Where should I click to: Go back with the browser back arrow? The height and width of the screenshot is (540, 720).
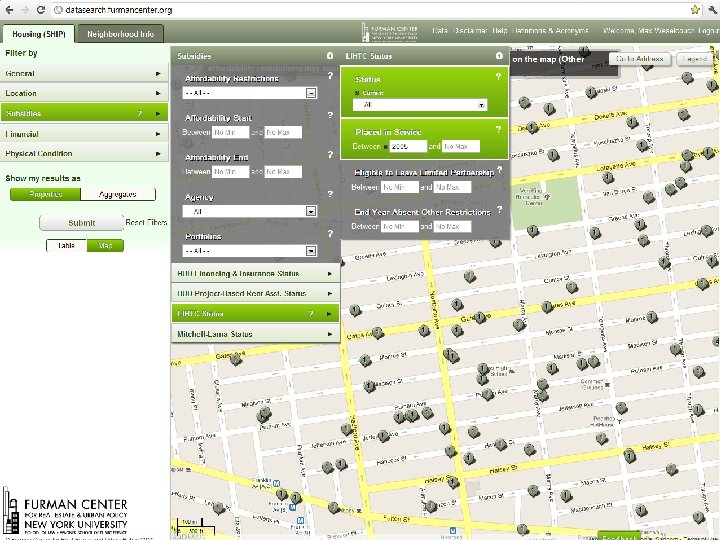(10, 10)
